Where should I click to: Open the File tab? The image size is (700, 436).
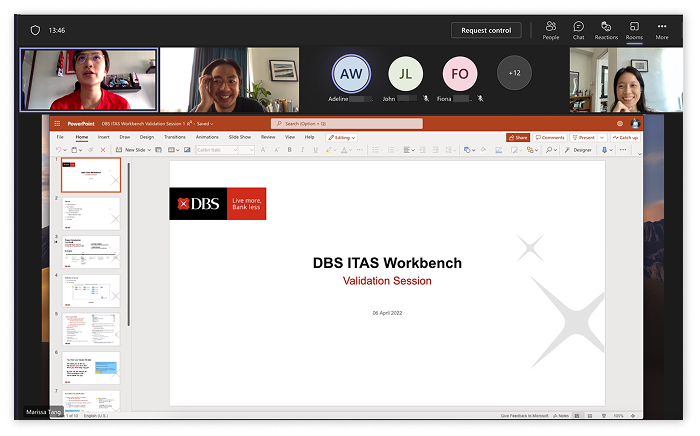[60, 137]
